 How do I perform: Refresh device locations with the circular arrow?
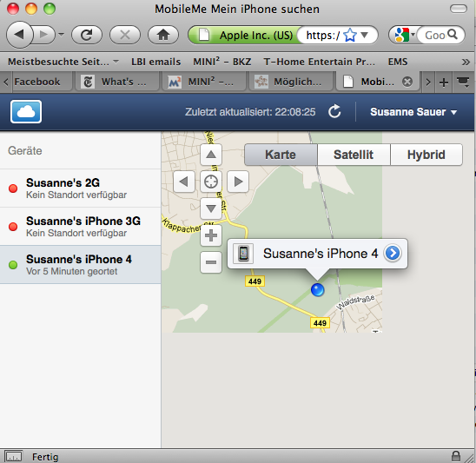click(x=334, y=111)
